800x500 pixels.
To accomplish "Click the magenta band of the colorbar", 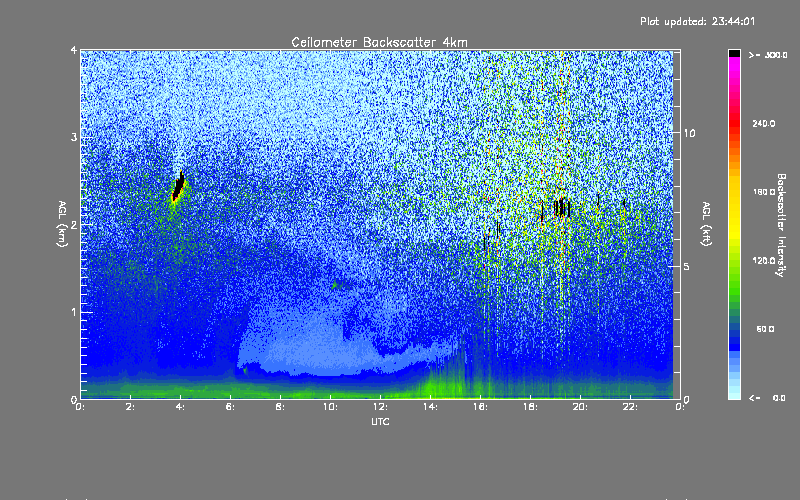I will tap(734, 64).
